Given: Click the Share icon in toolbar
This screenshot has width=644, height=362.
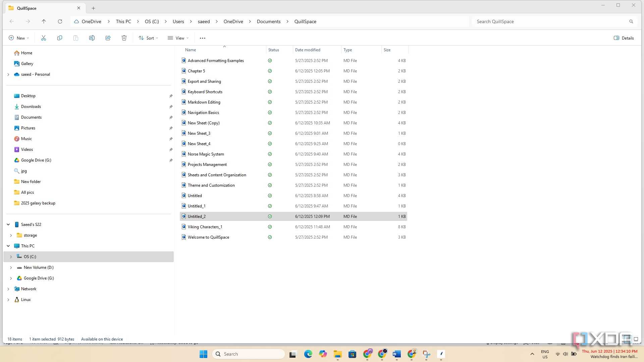Looking at the screenshot, I should [108, 38].
